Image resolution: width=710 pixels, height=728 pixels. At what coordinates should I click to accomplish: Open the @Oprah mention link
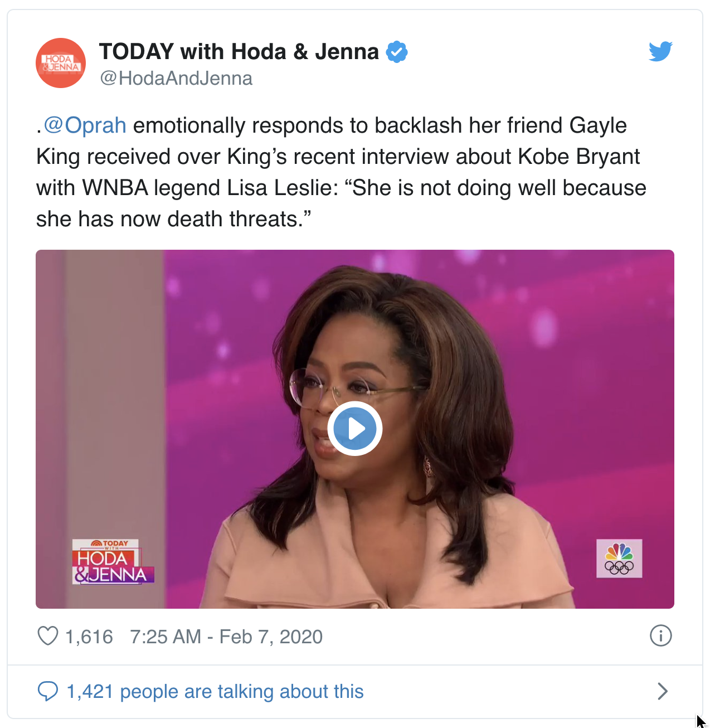[x=85, y=125]
